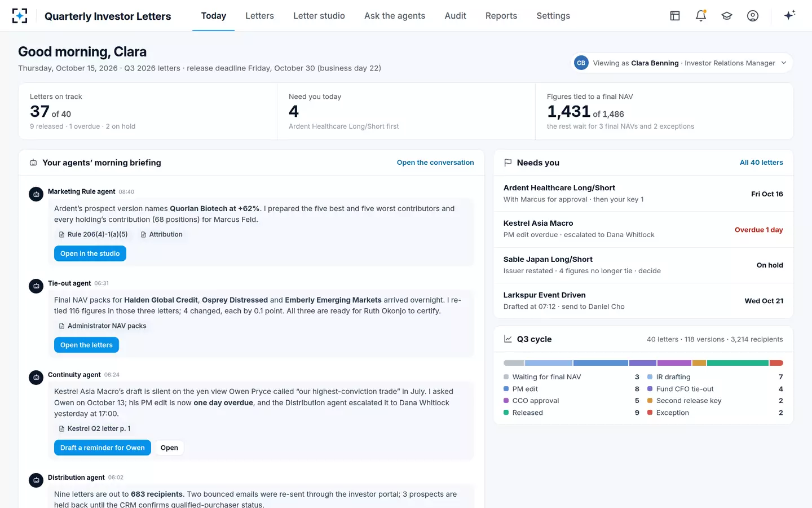The width and height of the screenshot is (812, 508).
Task: Select the Ask the agents tab
Action: pyautogui.click(x=395, y=16)
